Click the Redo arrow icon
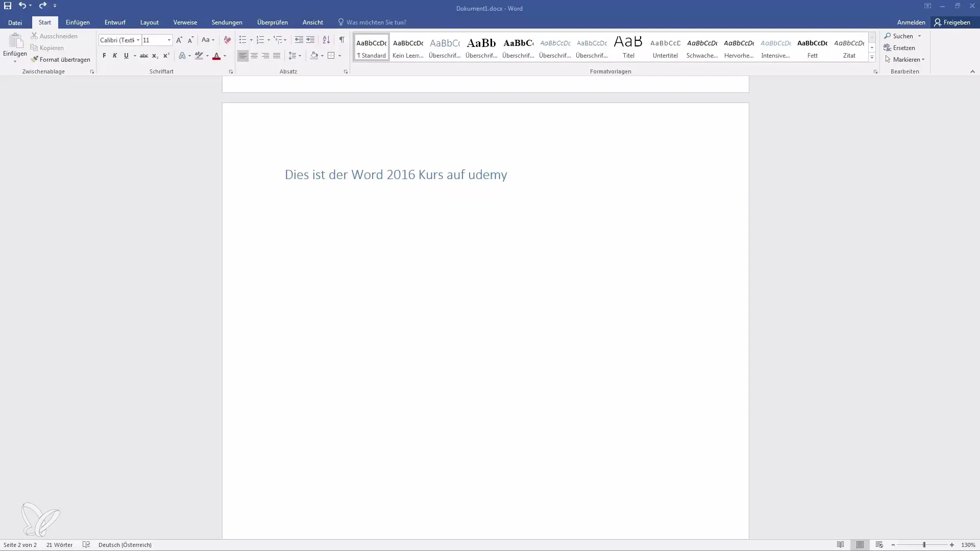This screenshot has width=980, height=551. (x=43, y=6)
